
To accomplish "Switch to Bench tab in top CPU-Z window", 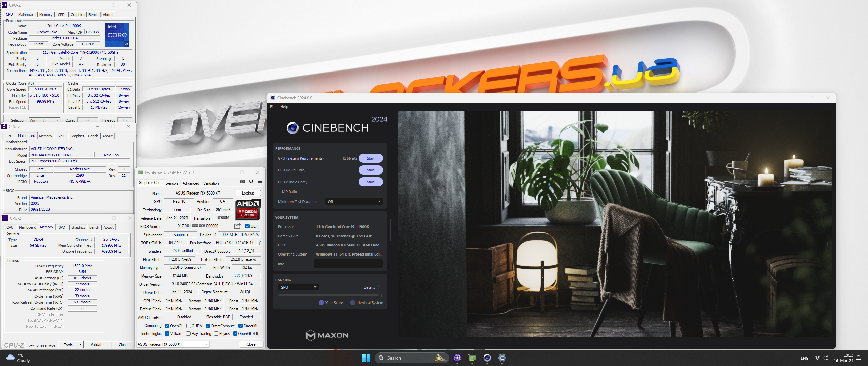I will coord(93,15).
